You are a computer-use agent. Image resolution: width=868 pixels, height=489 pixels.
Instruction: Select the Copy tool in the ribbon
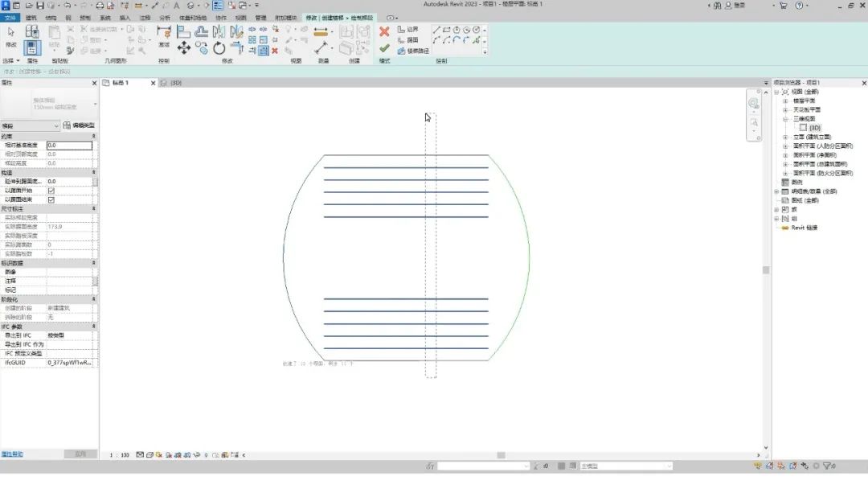click(x=202, y=48)
